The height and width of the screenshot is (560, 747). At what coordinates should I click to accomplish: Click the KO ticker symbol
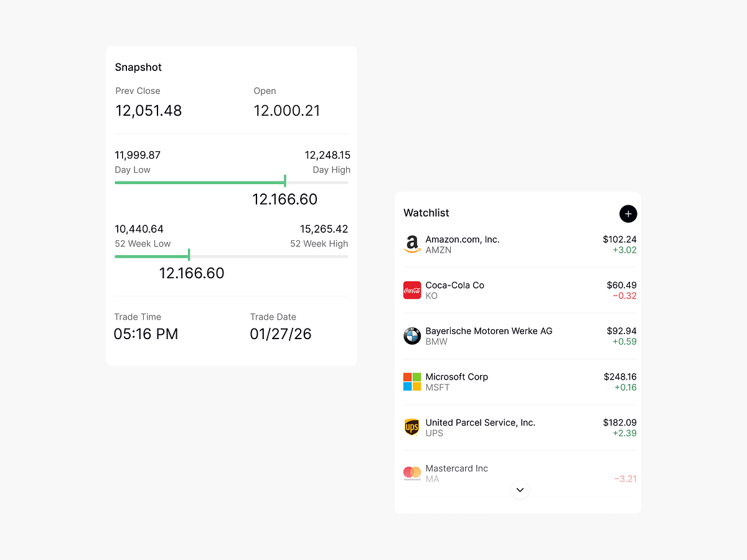(431, 296)
